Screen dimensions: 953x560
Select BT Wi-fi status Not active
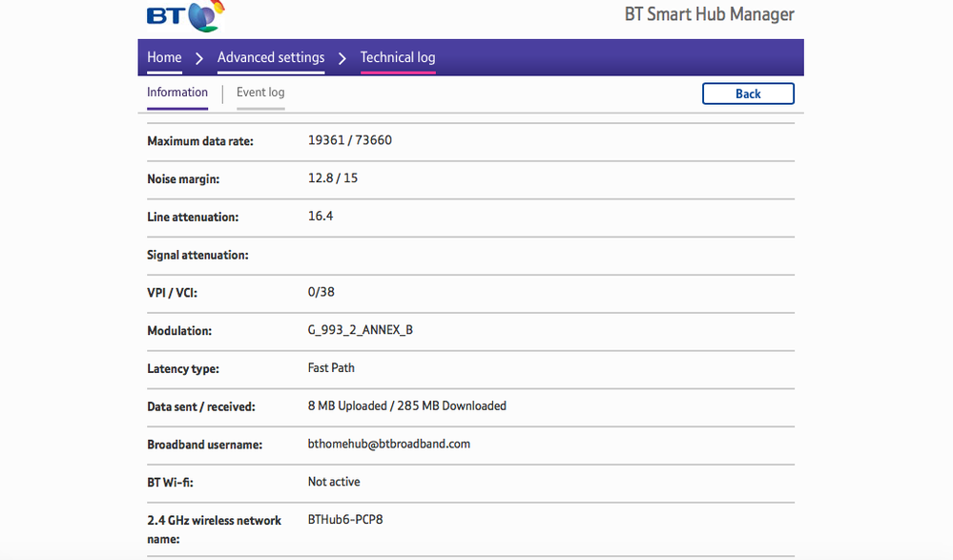tap(334, 482)
